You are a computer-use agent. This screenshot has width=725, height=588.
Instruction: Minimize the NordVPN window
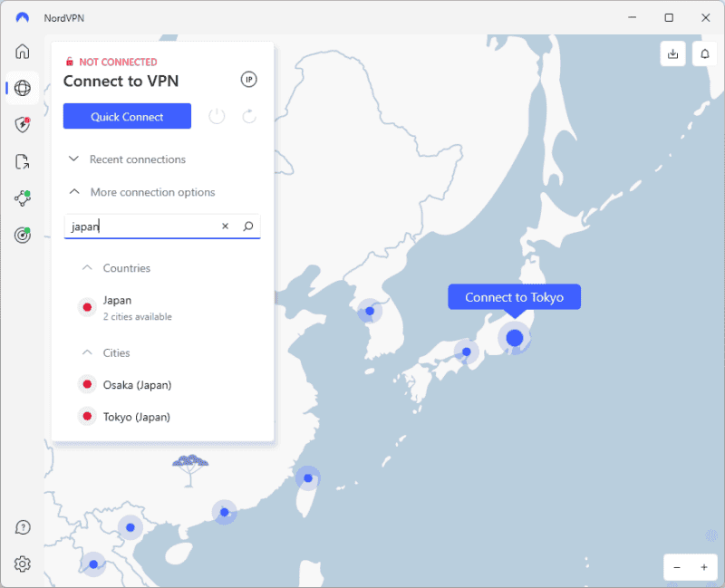pos(632,17)
